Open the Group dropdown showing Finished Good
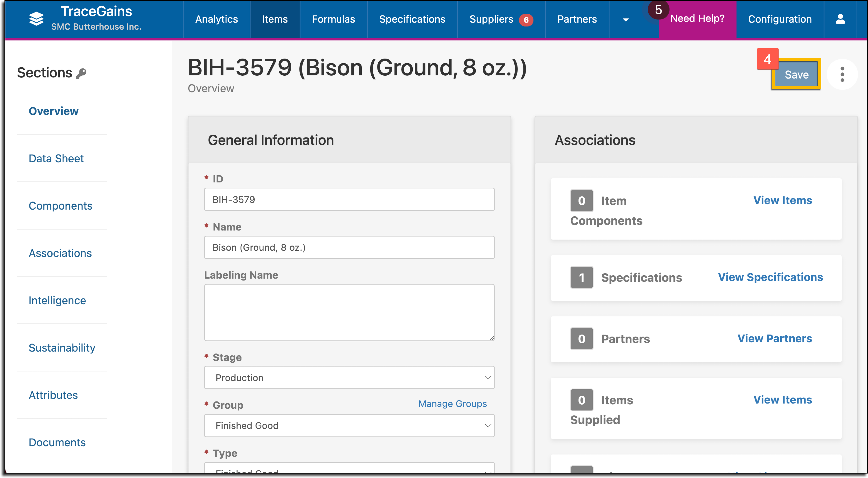868x478 pixels. [x=349, y=425]
